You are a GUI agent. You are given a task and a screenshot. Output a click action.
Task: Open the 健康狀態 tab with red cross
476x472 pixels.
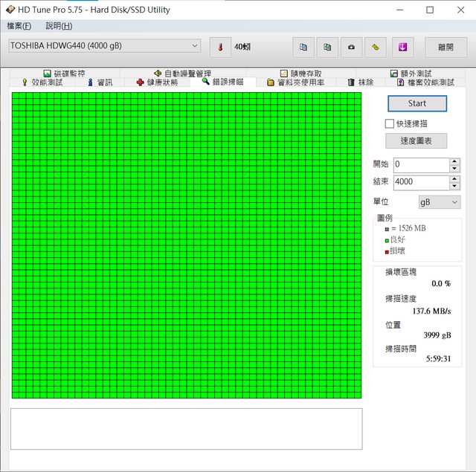157,83
